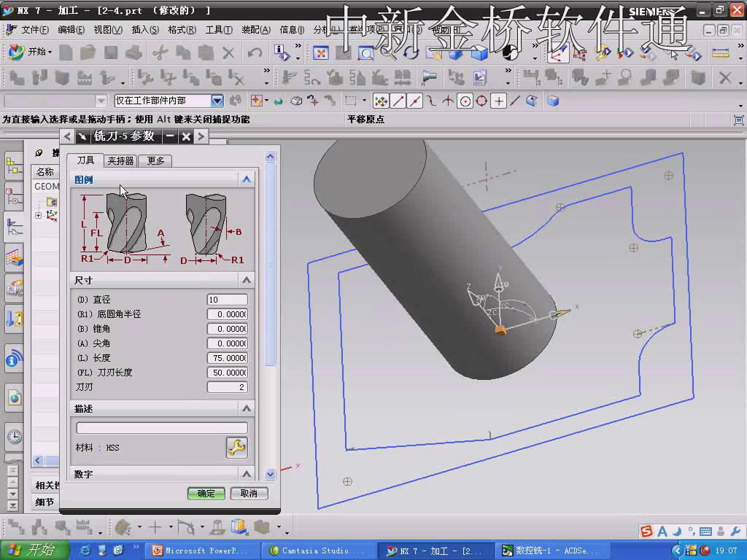This screenshot has width=747, height=560.
Task: Switch to Microsoft PowerPoint in taskbar
Action: (204, 551)
